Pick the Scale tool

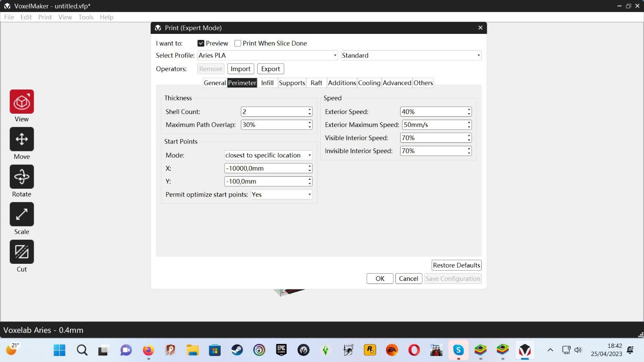[21, 214]
